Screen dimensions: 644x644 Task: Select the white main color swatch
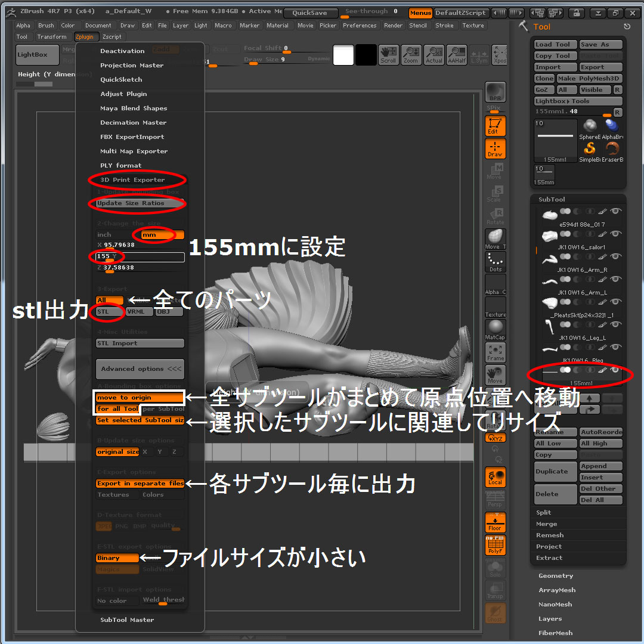pyautogui.click(x=343, y=55)
